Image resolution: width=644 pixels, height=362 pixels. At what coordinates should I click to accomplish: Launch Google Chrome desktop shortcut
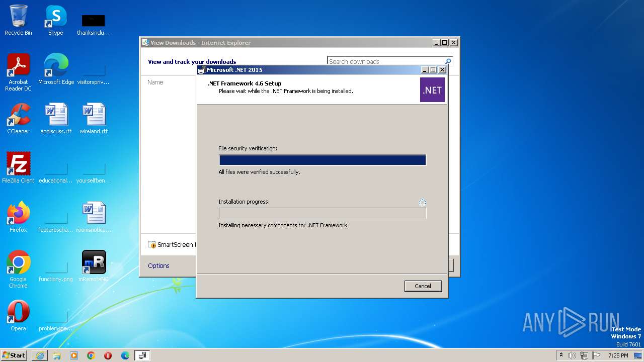(18, 269)
